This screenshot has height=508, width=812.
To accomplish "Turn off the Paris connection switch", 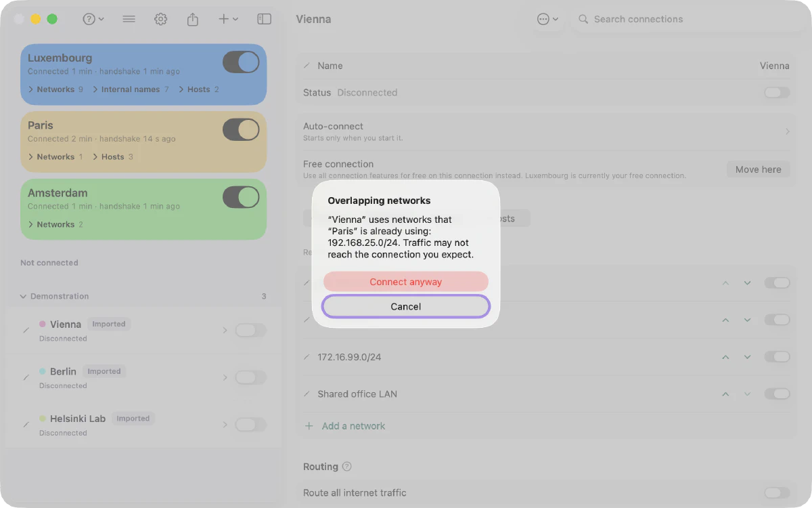I will coord(241,129).
